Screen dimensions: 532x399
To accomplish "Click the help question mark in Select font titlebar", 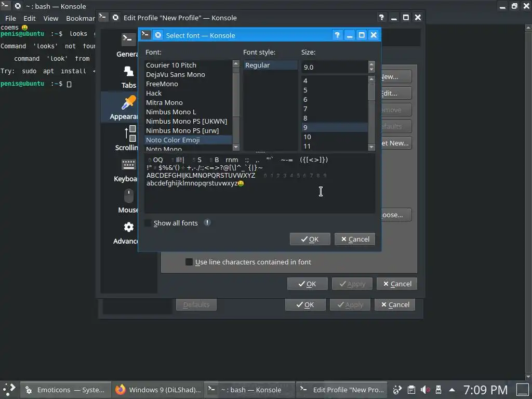I will click(337, 35).
